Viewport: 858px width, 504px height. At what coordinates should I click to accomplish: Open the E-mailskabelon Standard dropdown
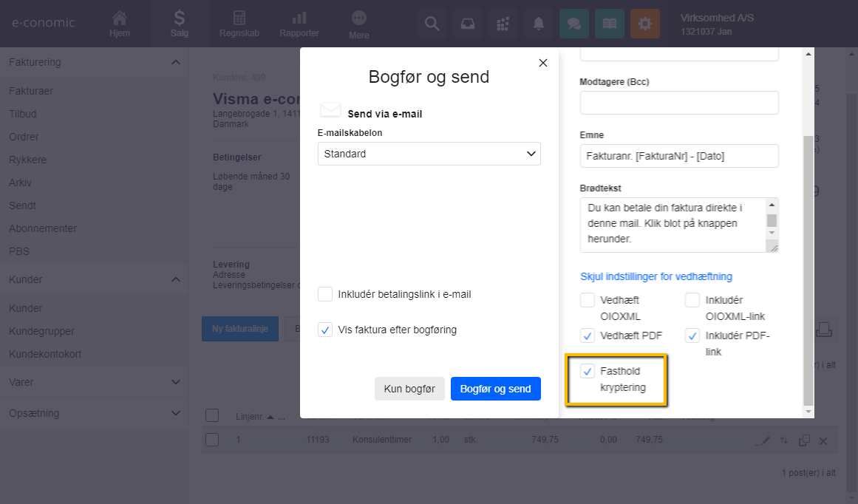coord(429,154)
